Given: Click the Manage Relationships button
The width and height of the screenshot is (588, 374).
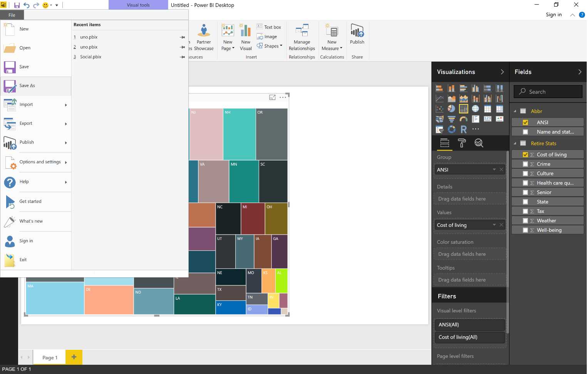Looking at the screenshot, I should (302, 37).
